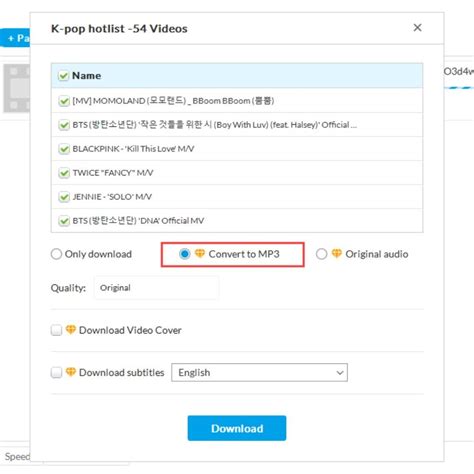Image resolution: width=474 pixels, height=474 pixels.
Task: Uncheck the JENNIE SOLO video
Action: [63, 197]
